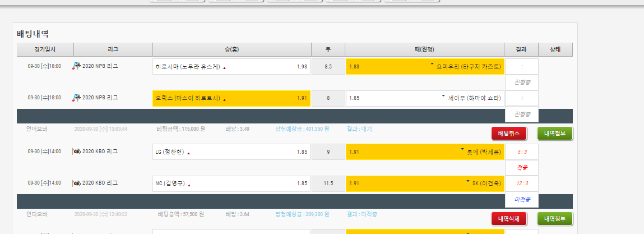Click KBO league icon in NC row
The width and height of the screenshot is (644, 234).
click(77, 183)
